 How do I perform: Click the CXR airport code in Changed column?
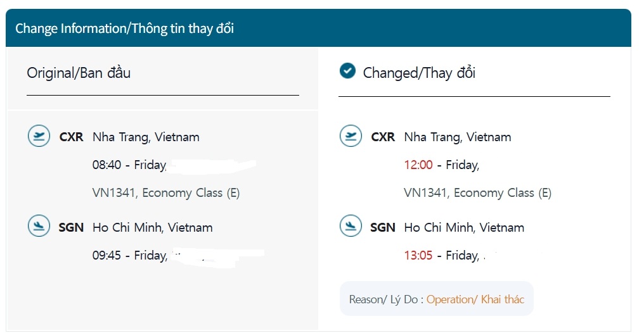pos(383,137)
